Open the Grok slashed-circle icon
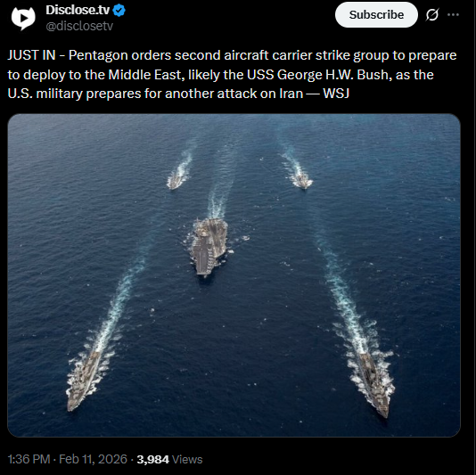The height and width of the screenshot is (475, 476). [432, 14]
